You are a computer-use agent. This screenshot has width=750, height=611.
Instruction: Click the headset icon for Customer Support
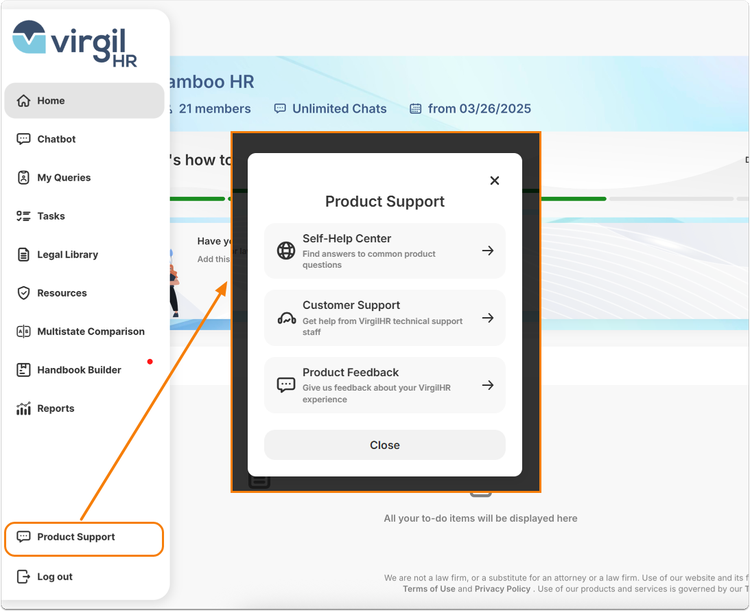(287, 318)
